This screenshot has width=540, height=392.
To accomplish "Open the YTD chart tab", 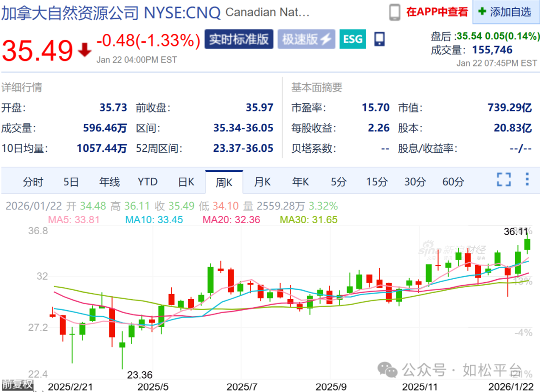I will pyautogui.click(x=147, y=182).
